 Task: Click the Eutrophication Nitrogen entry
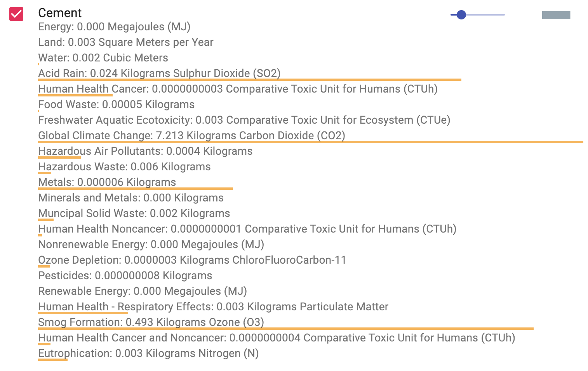(x=148, y=353)
